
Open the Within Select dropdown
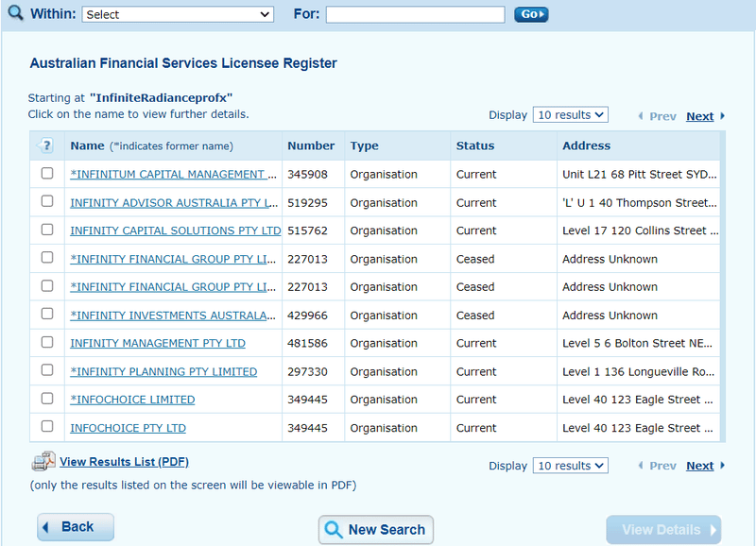click(178, 14)
